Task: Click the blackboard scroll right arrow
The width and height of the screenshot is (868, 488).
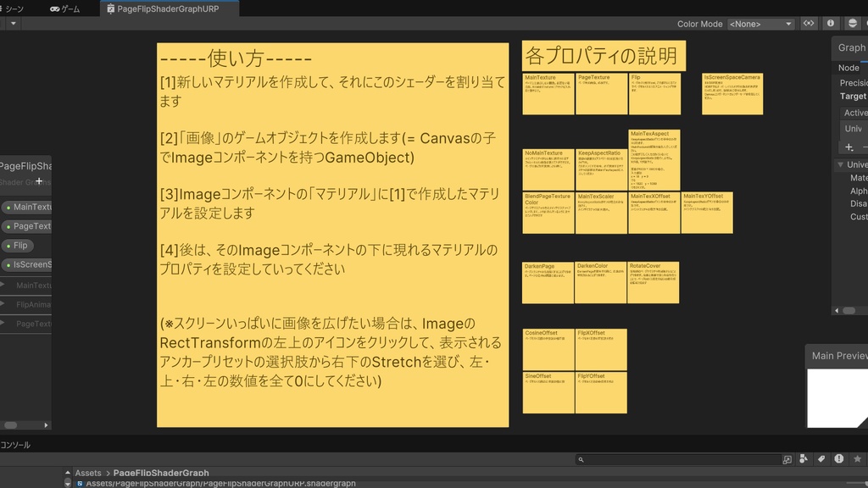Action: tap(46, 425)
